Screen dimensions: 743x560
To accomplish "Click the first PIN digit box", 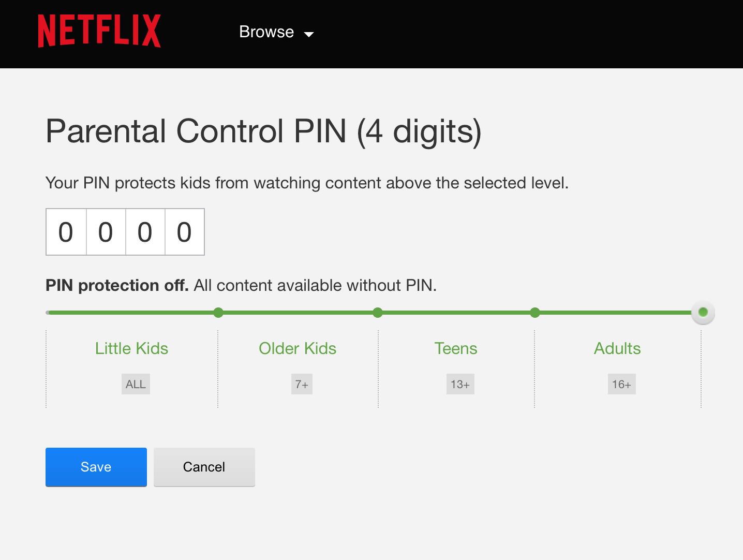I will click(x=66, y=232).
